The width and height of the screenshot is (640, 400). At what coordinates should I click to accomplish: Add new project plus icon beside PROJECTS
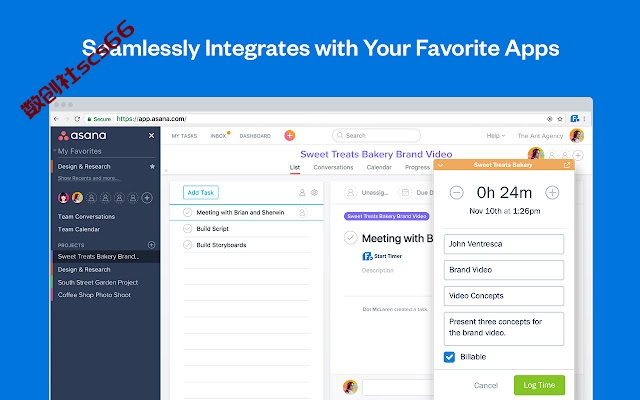coord(151,245)
